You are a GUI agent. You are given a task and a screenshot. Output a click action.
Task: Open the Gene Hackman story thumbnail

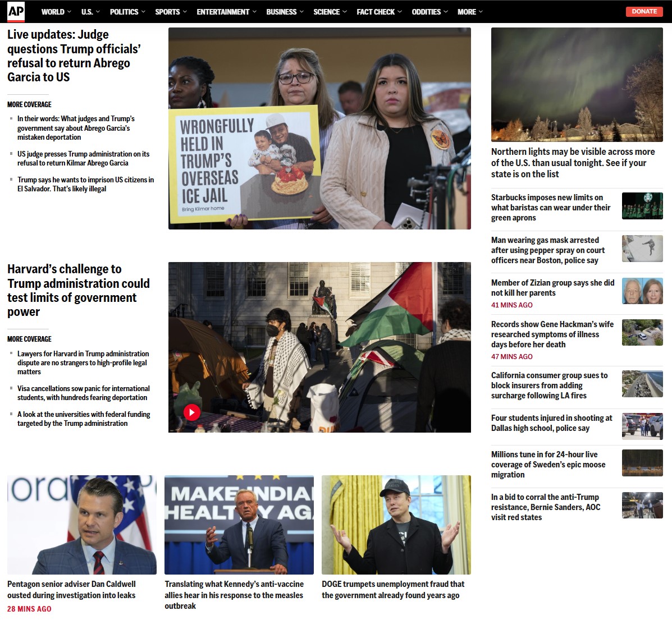642,333
